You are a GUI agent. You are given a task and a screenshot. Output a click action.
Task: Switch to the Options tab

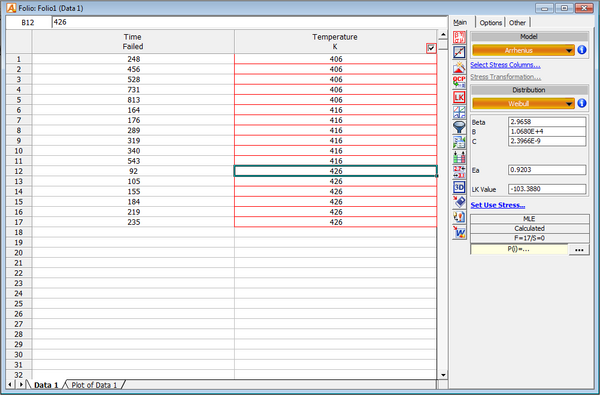click(491, 23)
